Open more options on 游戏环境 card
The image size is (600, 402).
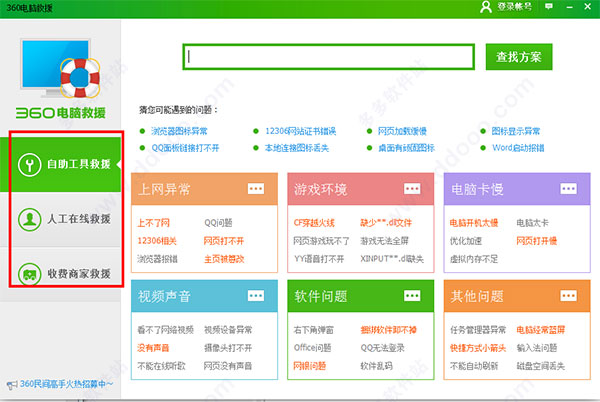point(412,189)
